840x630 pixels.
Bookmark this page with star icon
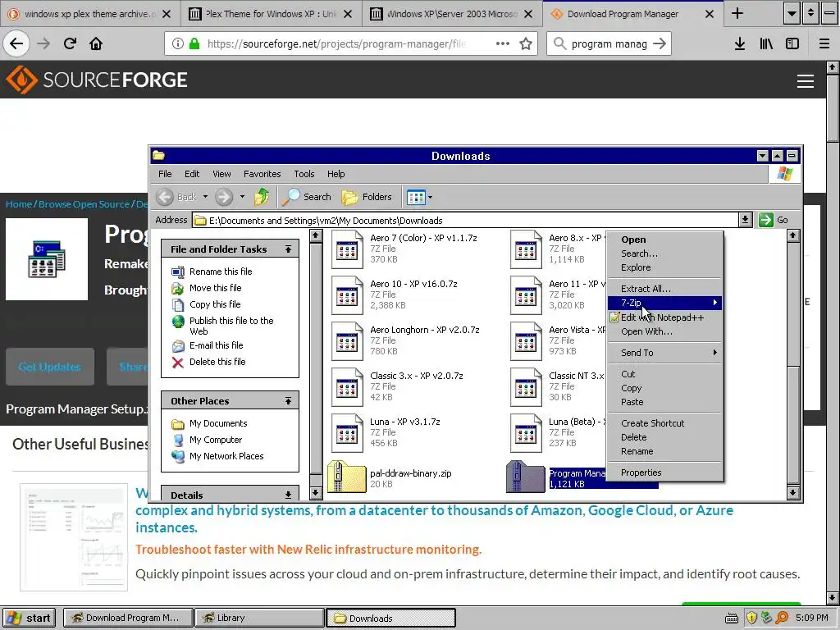click(x=526, y=44)
